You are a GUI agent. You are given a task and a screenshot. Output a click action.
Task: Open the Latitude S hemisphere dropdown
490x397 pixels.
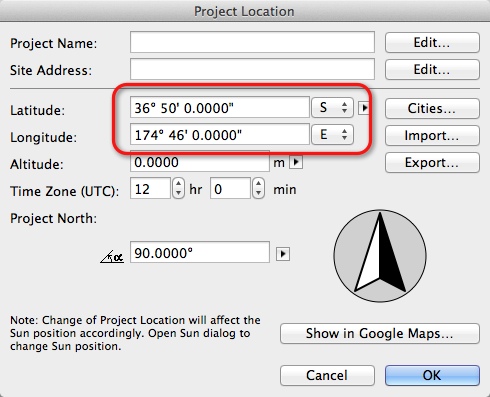[x=332, y=107]
